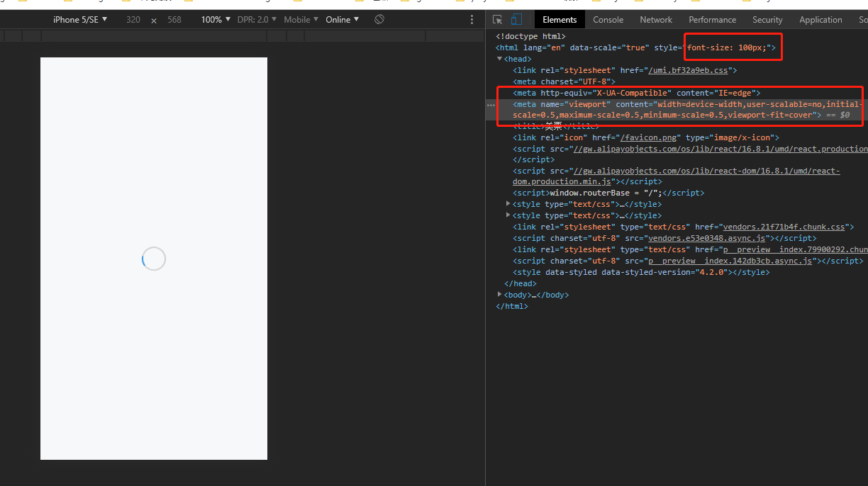Collapse the head element node

coord(499,59)
